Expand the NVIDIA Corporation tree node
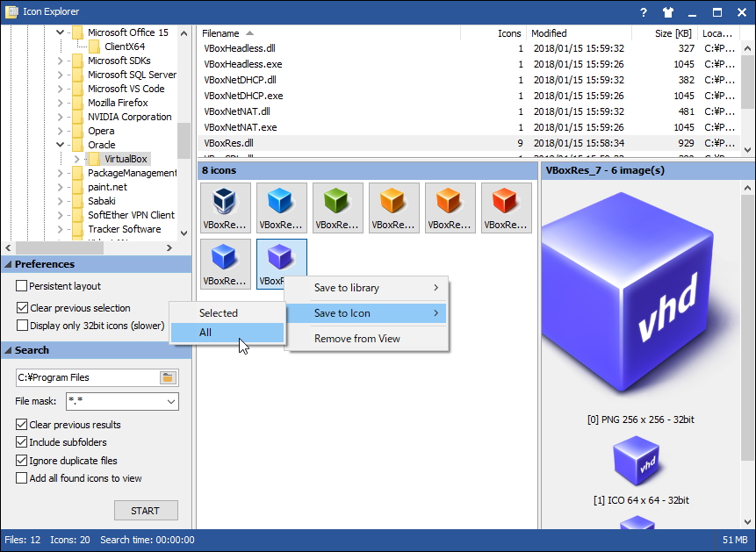 pyautogui.click(x=61, y=117)
